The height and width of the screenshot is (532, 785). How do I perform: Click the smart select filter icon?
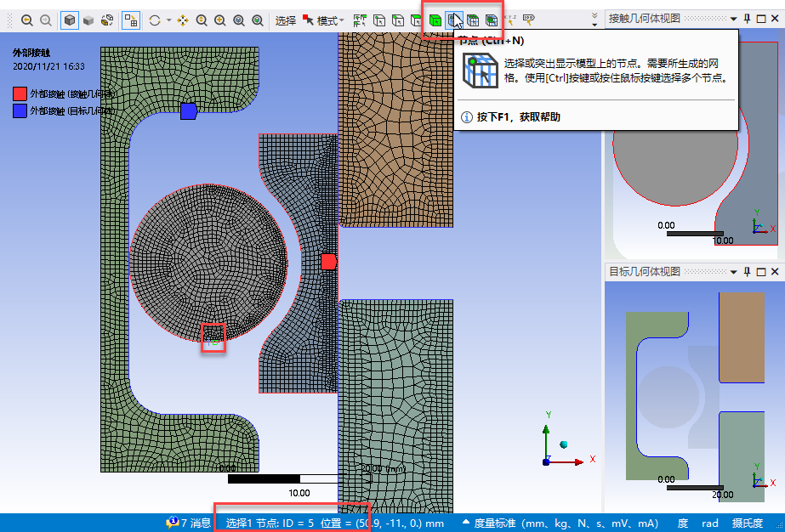[360, 20]
